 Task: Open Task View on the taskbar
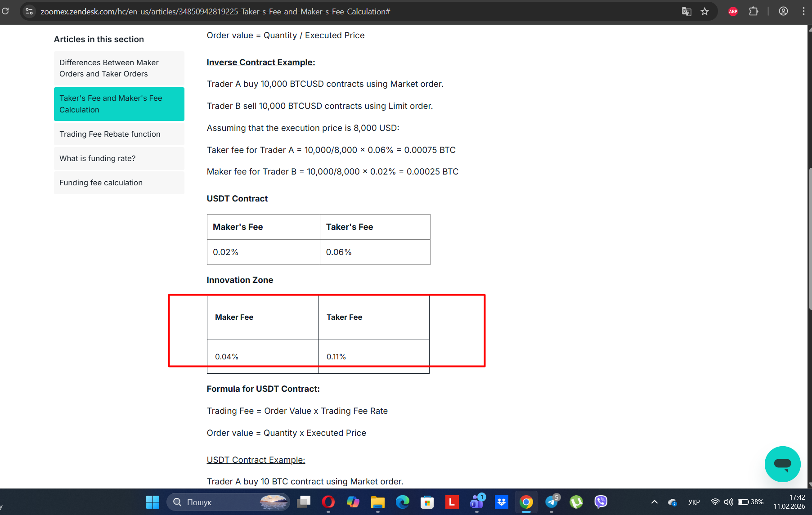(x=304, y=502)
